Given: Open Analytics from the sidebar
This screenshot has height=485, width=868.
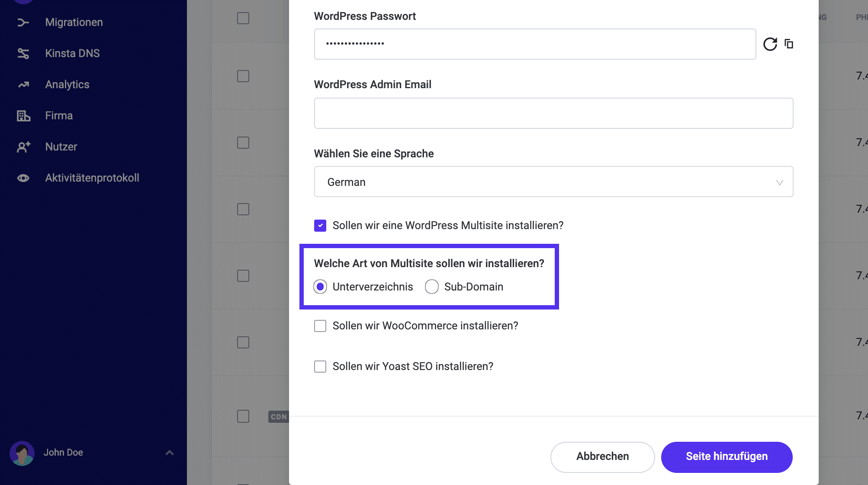Looking at the screenshot, I should tap(67, 84).
